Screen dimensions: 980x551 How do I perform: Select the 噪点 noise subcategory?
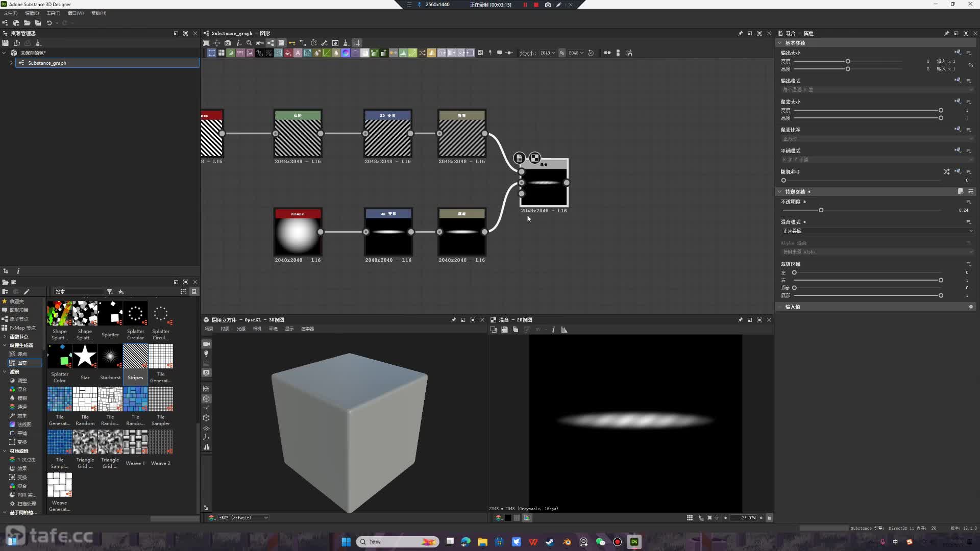point(22,354)
